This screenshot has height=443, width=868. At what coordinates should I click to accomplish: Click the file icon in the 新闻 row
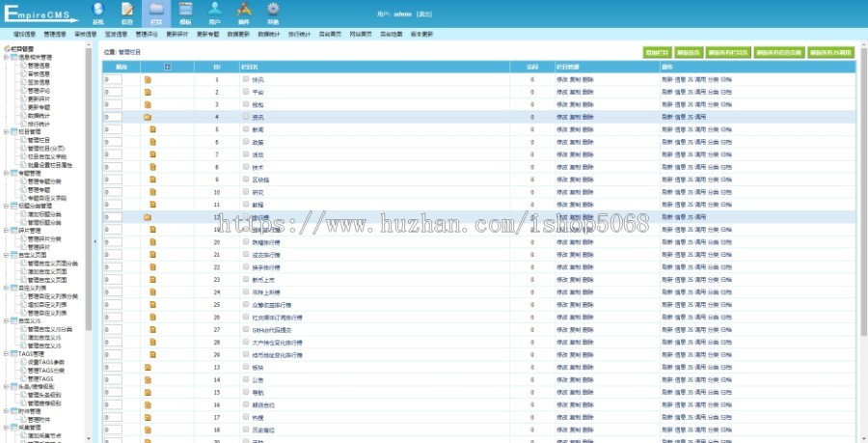(152, 129)
